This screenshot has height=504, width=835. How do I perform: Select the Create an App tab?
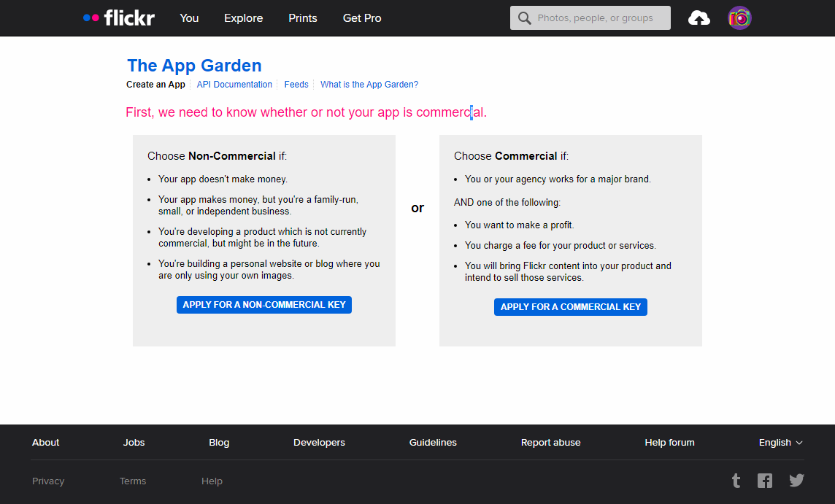point(155,85)
